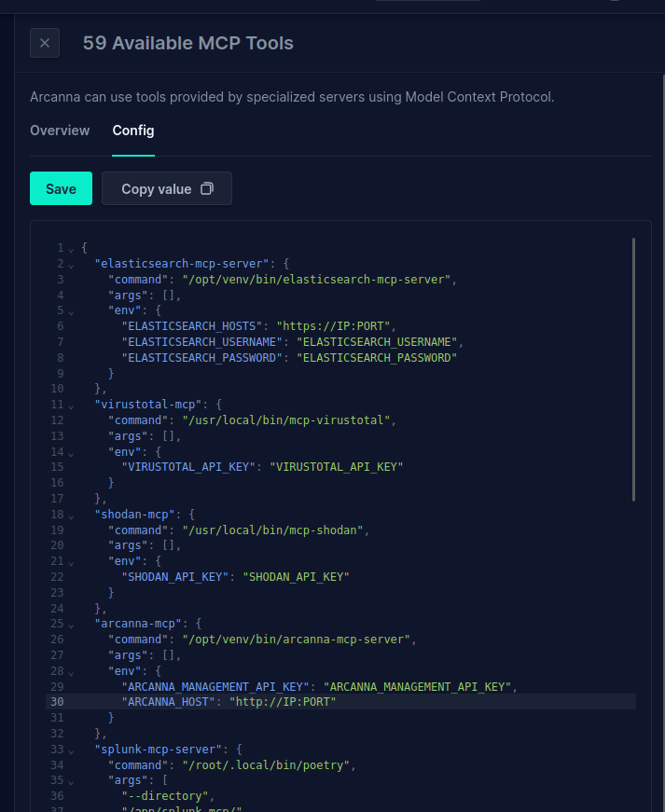This screenshot has width=665, height=812.
Task: Click the "--directory" argument on line 36
Action: [165, 796]
